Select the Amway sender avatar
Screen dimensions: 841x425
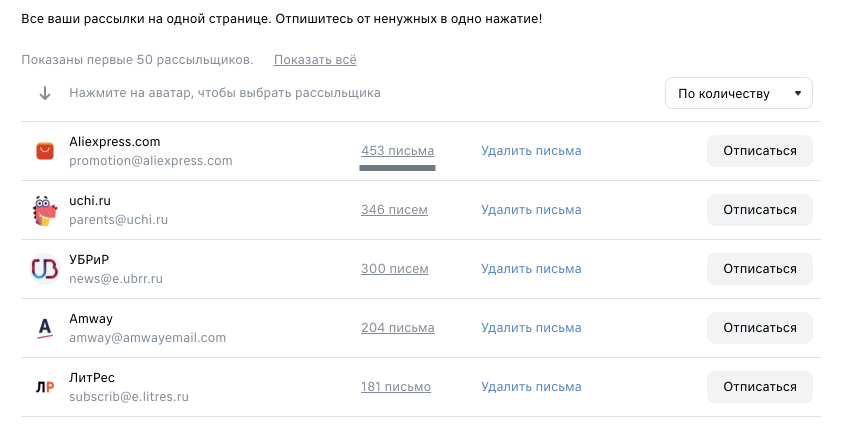click(45, 328)
